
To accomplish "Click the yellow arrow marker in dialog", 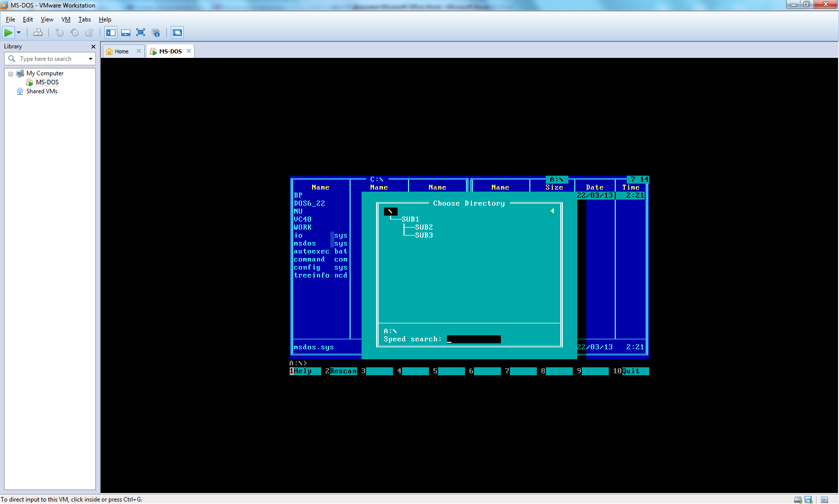I will click(552, 211).
